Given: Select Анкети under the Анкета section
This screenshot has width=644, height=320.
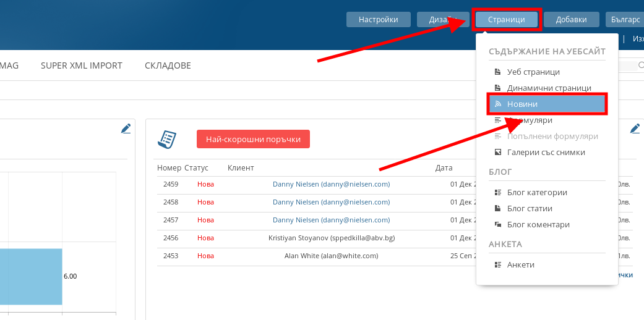Looking at the screenshot, I should pyautogui.click(x=520, y=265).
